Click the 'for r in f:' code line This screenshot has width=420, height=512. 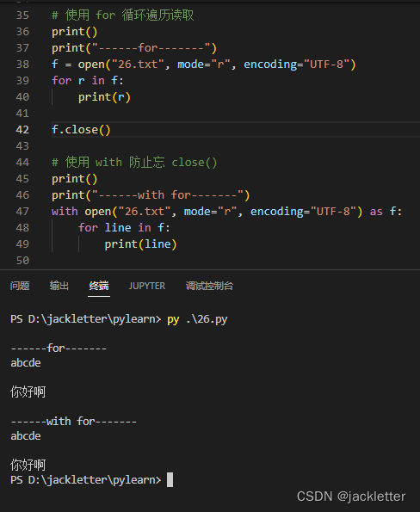pyautogui.click(x=88, y=81)
